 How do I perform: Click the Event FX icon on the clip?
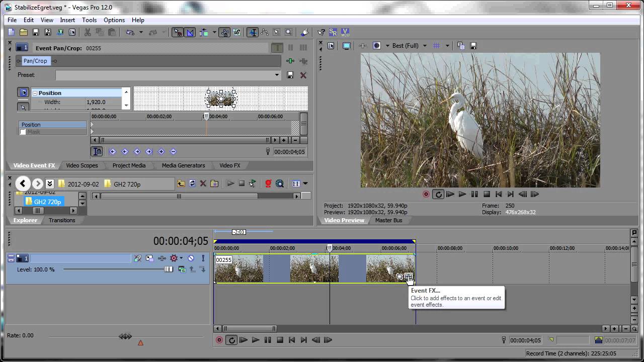pos(408,277)
